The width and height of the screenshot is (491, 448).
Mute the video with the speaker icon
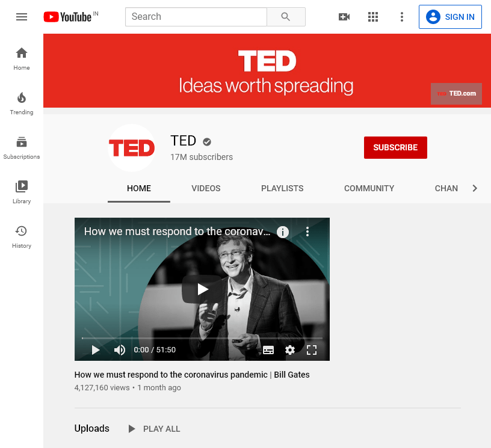coord(120,350)
